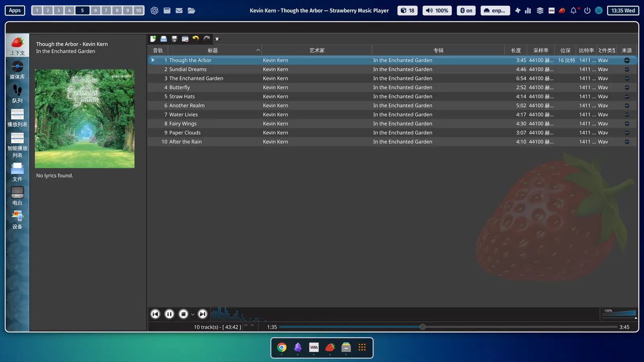Create a new playlist with the plus-document icon
This screenshot has height=362, width=644.
pyautogui.click(x=153, y=39)
